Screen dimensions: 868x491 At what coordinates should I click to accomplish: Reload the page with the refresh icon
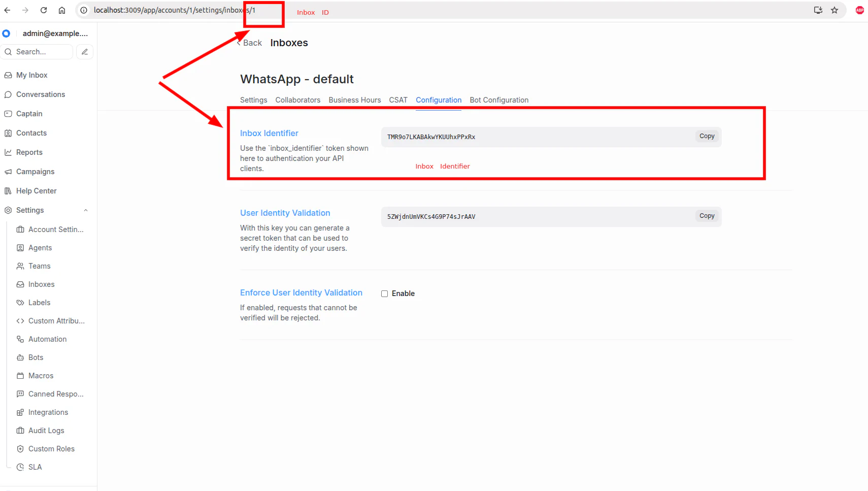(44, 10)
